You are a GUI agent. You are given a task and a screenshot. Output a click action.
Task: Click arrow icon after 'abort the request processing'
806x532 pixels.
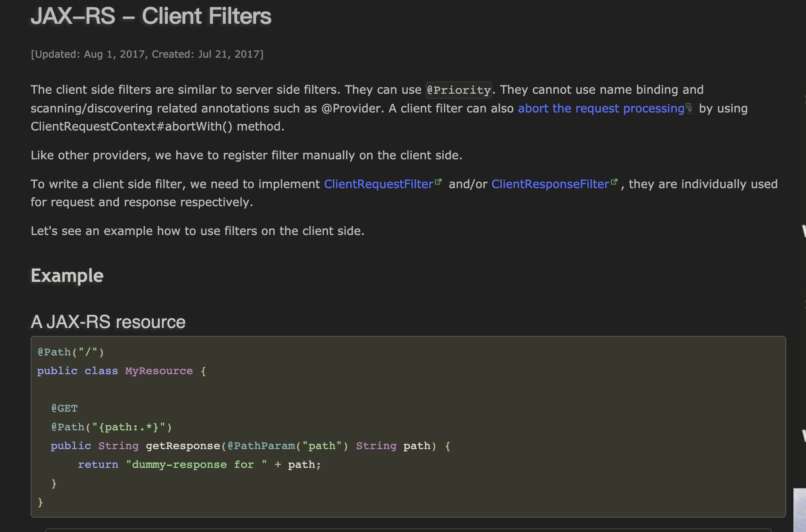click(x=689, y=108)
